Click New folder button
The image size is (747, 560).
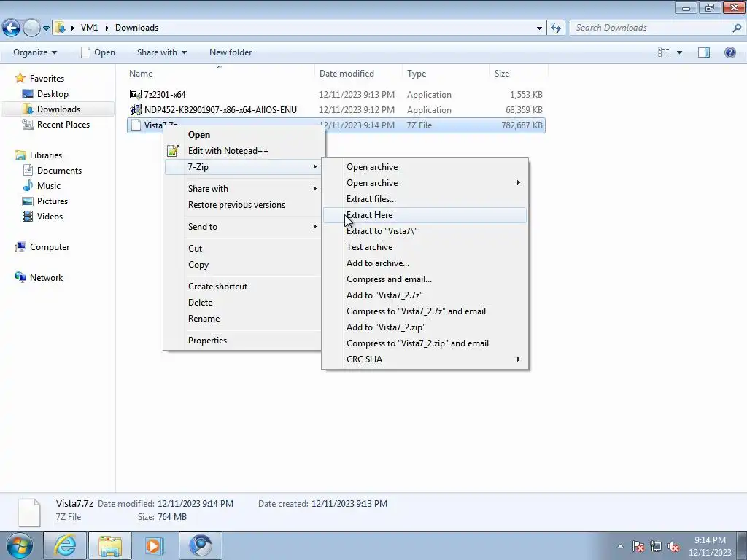click(231, 52)
